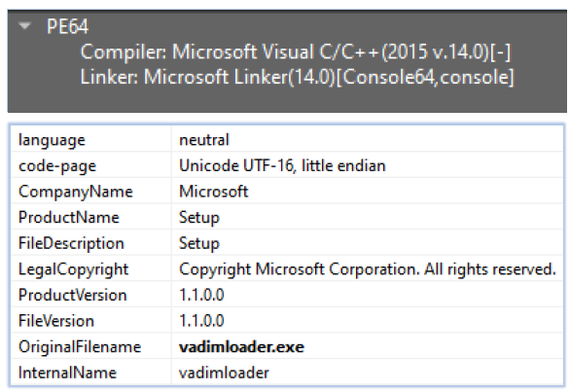Select the bold vadimloader.exe filename value

coord(241,347)
